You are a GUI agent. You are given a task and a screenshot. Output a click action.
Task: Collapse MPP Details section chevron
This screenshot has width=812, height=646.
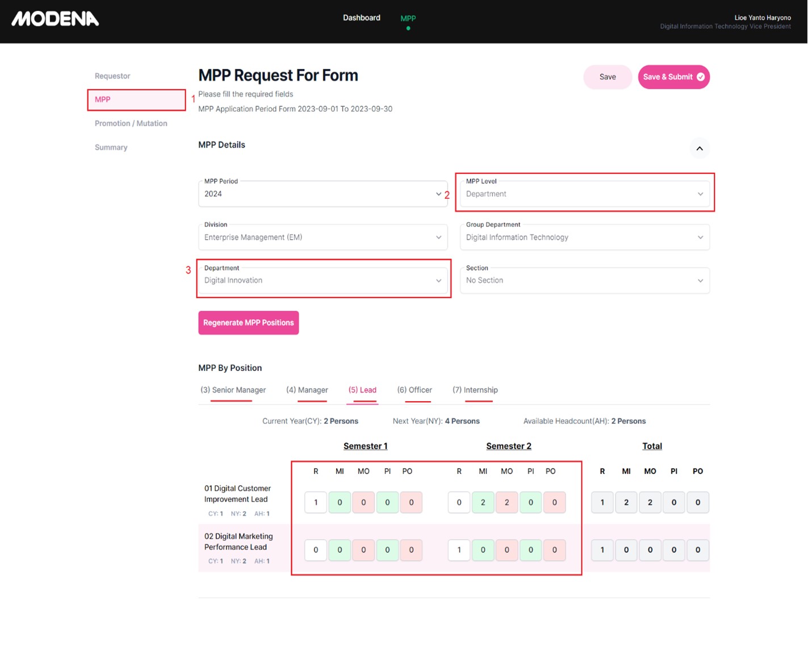point(699,148)
